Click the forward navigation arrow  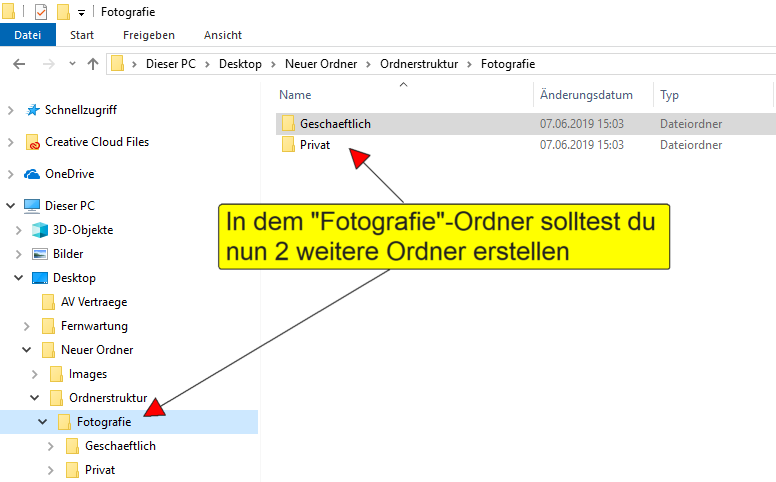pos(48,64)
